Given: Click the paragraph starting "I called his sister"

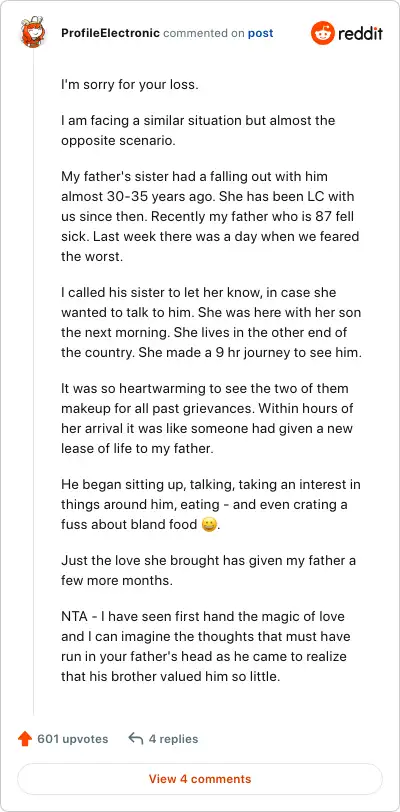Looking at the screenshot, I should point(211,321).
